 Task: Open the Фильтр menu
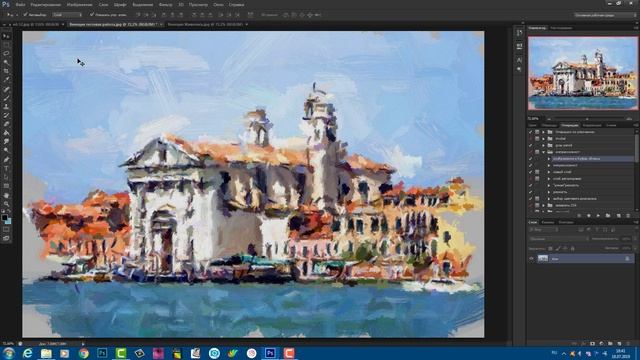point(165,4)
